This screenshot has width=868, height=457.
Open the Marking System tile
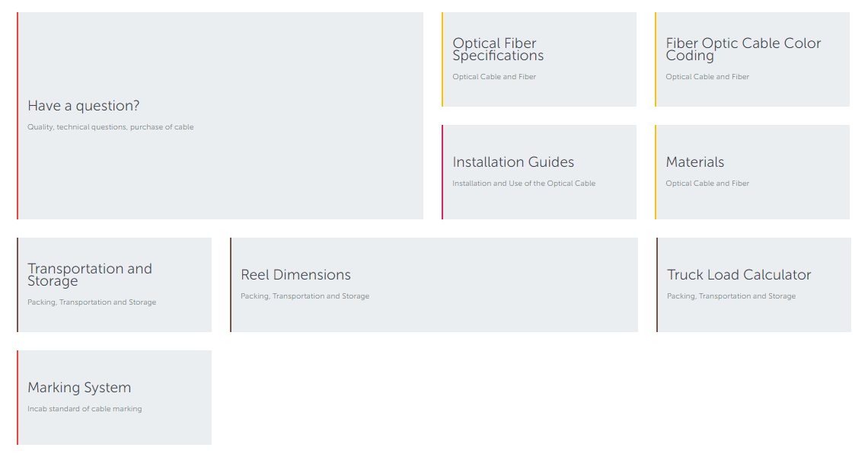tap(79, 388)
